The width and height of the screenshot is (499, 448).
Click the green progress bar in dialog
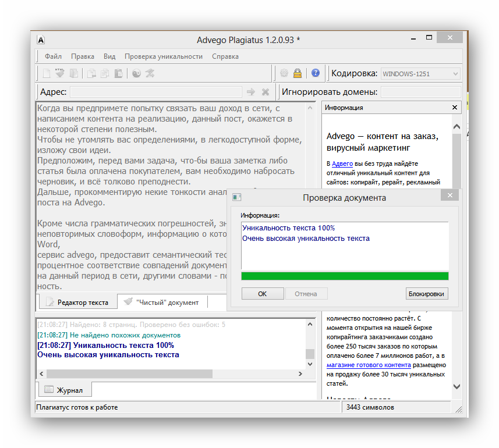tap(345, 276)
